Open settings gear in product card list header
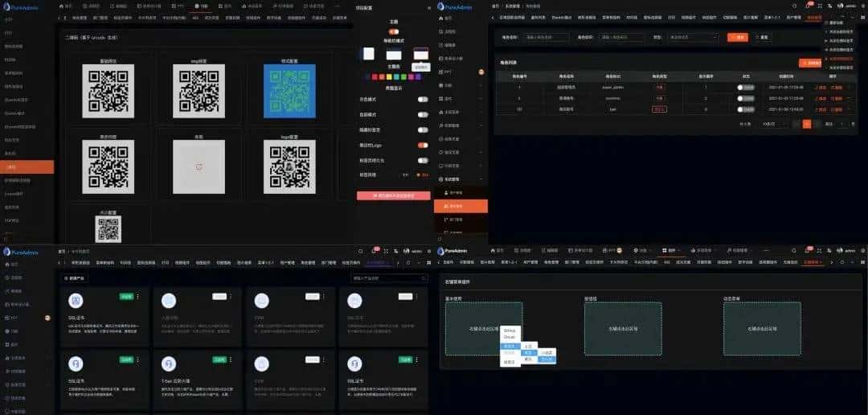 point(428,251)
